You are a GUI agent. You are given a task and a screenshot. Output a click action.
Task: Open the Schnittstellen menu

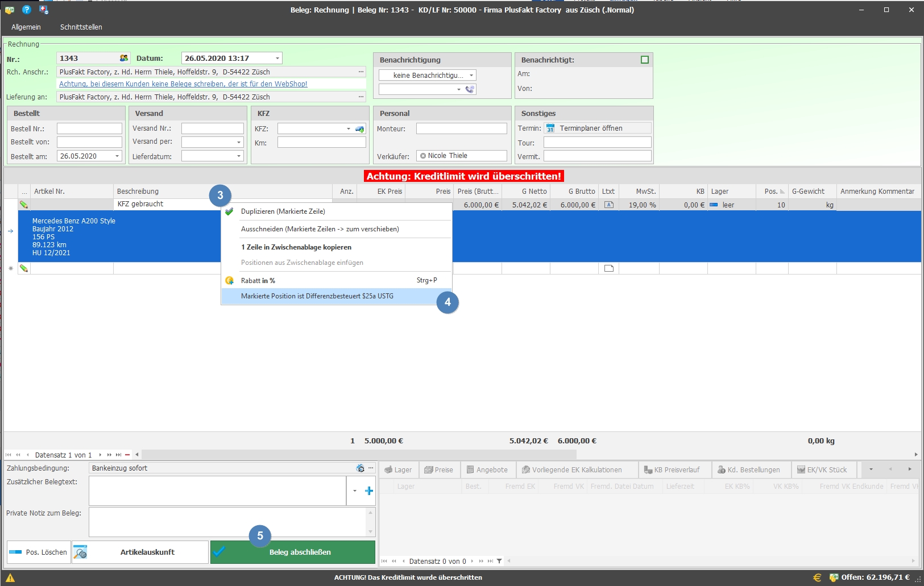[81, 27]
